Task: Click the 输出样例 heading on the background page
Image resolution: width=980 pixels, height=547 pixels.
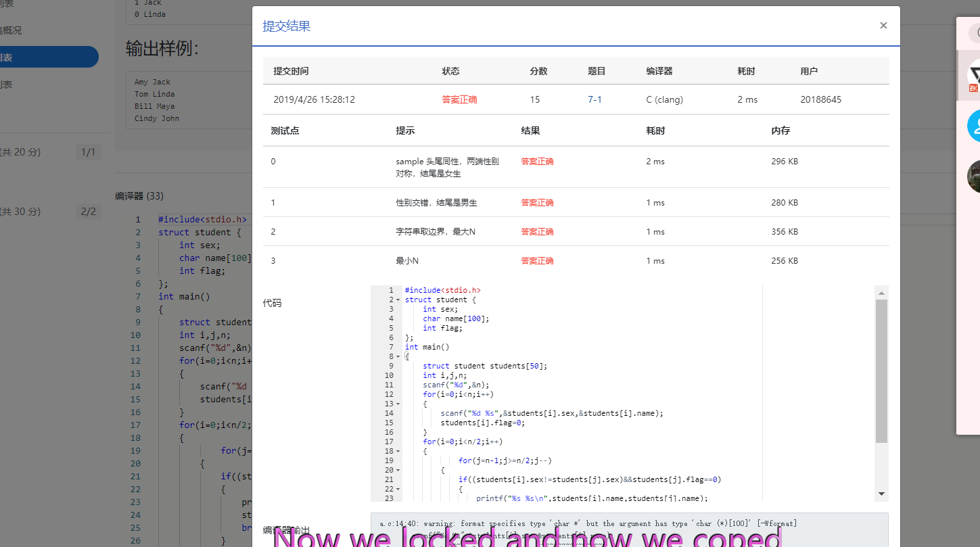Action: 162,49
